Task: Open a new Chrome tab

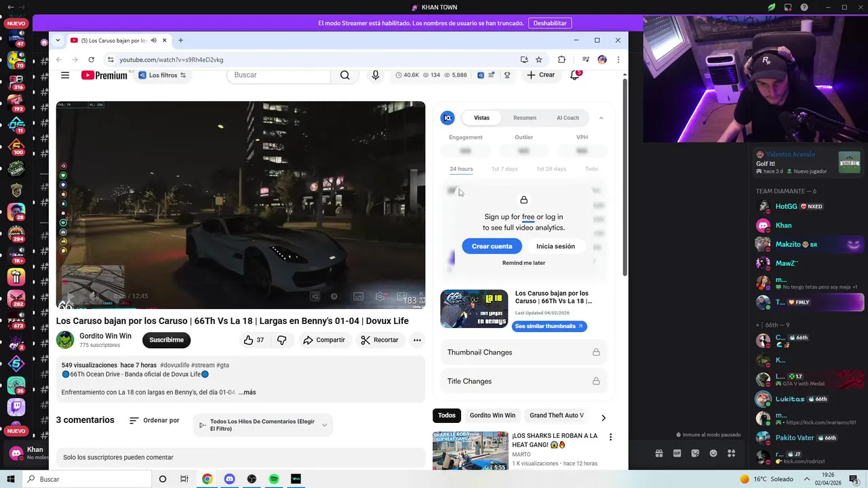Action: click(x=180, y=41)
